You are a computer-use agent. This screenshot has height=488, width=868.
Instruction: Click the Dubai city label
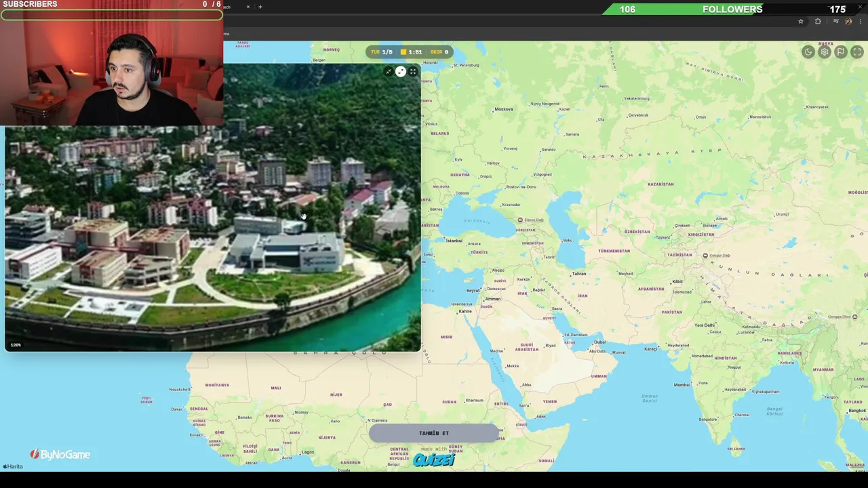(x=599, y=342)
